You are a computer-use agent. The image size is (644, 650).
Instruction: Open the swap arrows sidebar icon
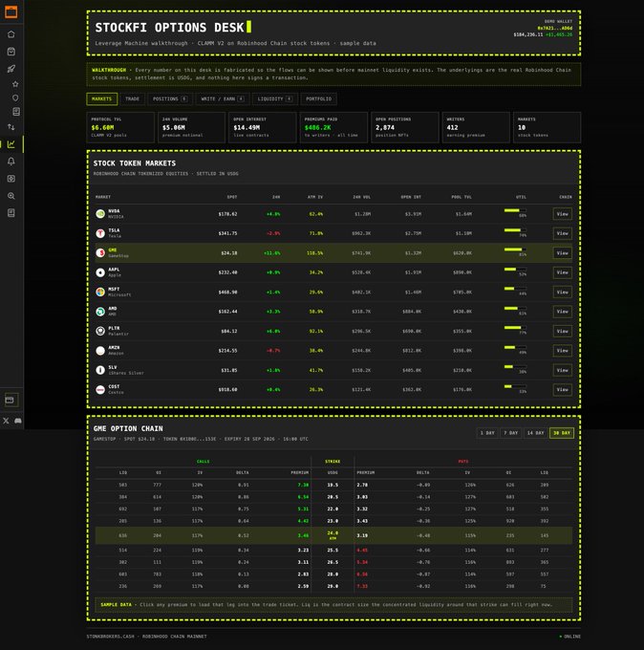click(x=11, y=127)
